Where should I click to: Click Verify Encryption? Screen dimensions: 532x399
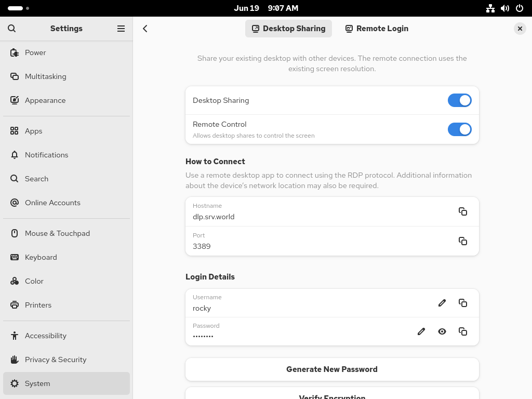332,396
